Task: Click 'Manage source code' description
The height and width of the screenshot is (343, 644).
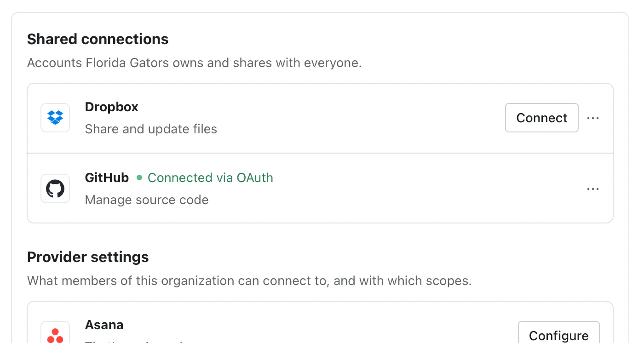Action: tap(147, 200)
